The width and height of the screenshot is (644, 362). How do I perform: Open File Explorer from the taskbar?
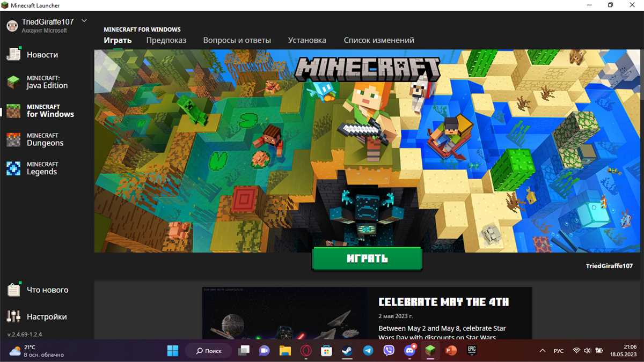coord(285,351)
